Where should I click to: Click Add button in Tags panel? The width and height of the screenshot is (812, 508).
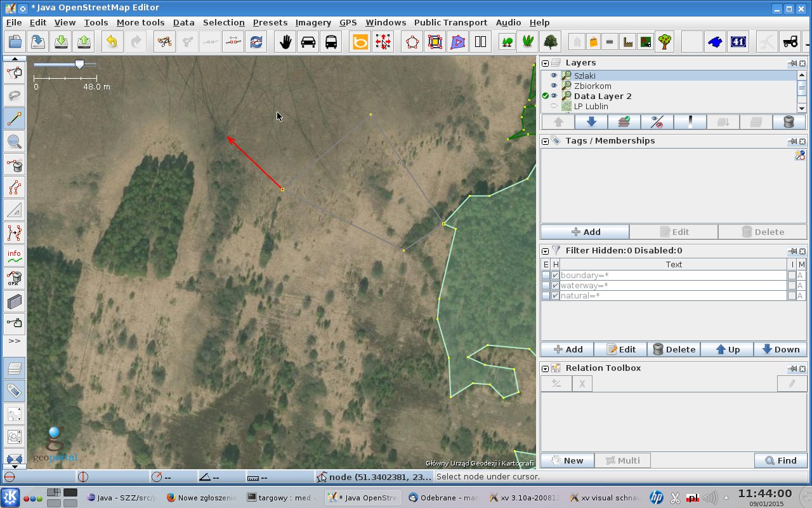[585, 232]
